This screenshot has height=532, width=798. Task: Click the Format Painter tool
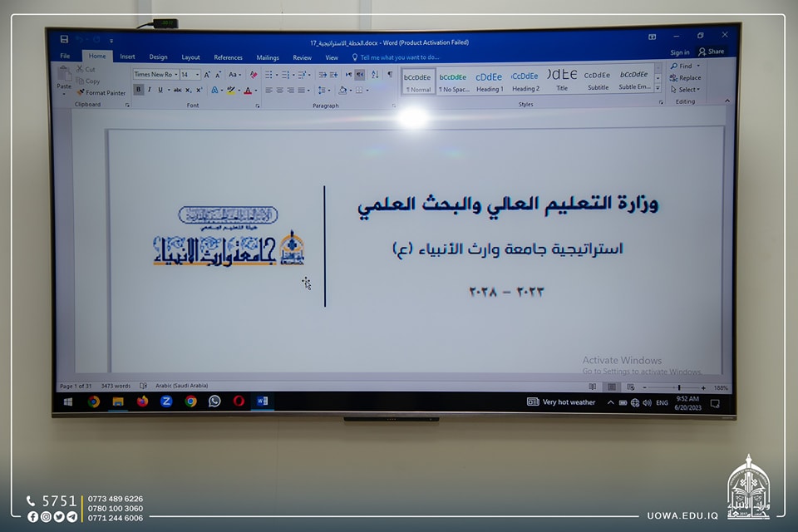(x=101, y=93)
